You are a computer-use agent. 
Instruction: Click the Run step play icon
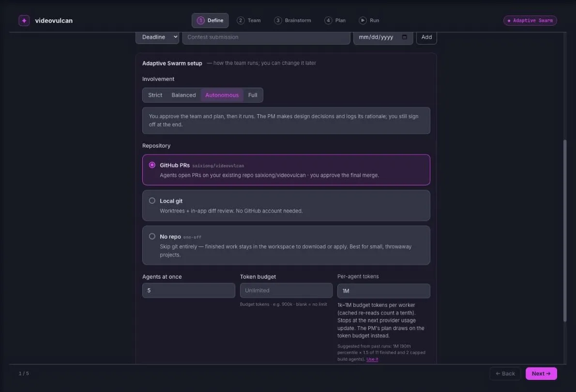363,20
